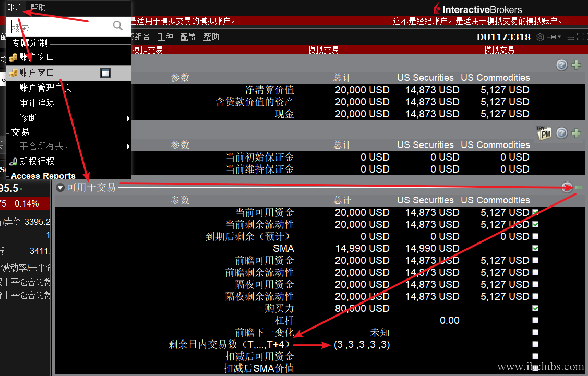Expand the 平仓所有头寸 submenu arrow
This screenshot has width=588, height=376.
pos(128,147)
